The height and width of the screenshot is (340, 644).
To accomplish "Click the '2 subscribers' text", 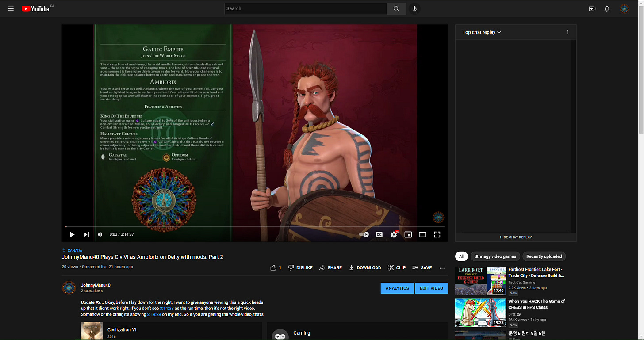I will 92,291.
